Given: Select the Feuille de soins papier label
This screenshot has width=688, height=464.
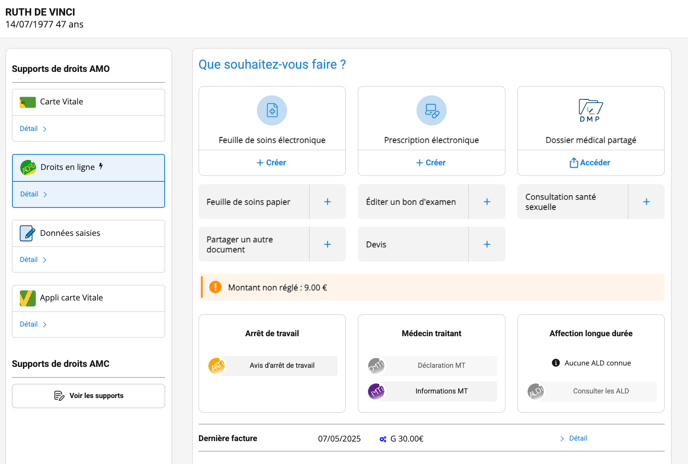Looking at the screenshot, I should [x=248, y=202].
